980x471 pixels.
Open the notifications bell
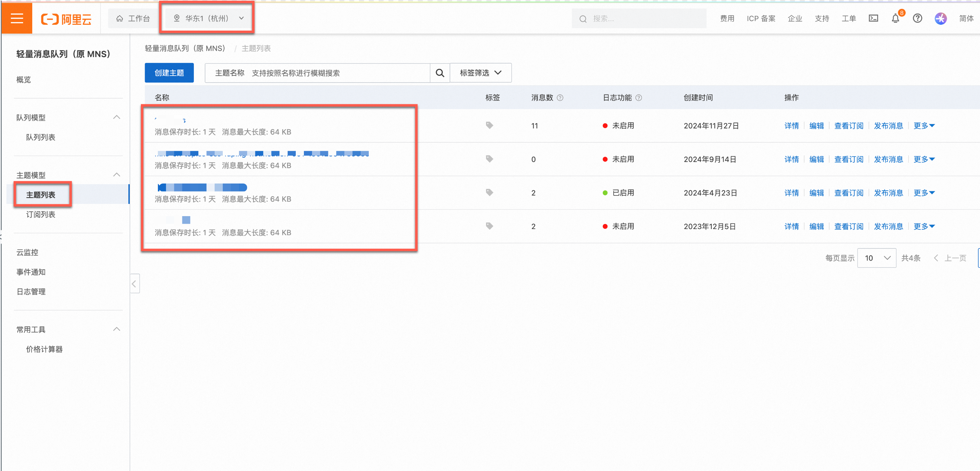pos(895,19)
